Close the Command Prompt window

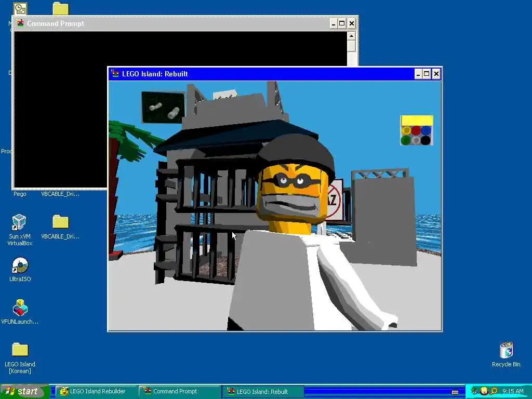pos(352,23)
